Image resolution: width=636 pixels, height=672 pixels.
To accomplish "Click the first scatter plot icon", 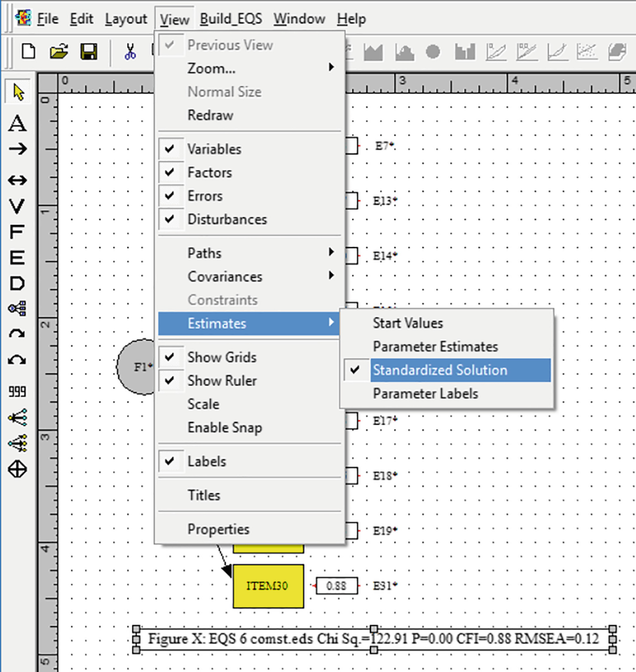I will click(x=496, y=52).
